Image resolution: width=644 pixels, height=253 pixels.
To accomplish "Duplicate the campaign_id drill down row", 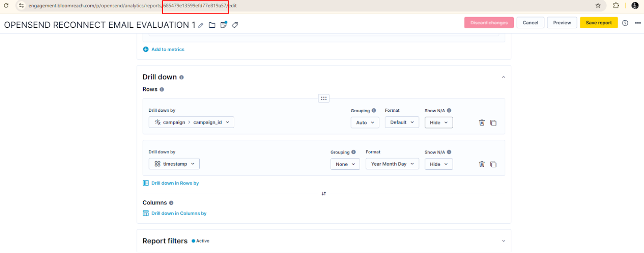I will click(x=494, y=123).
